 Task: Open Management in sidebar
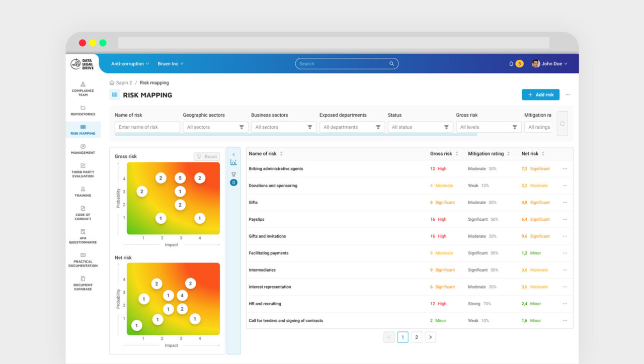point(83,149)
